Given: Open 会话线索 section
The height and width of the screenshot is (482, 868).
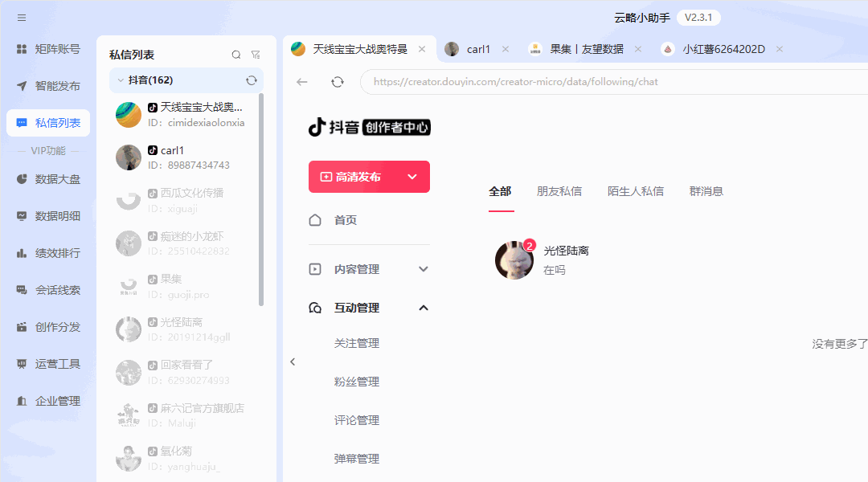Looking at the screenshot, I should coord(48,290).
